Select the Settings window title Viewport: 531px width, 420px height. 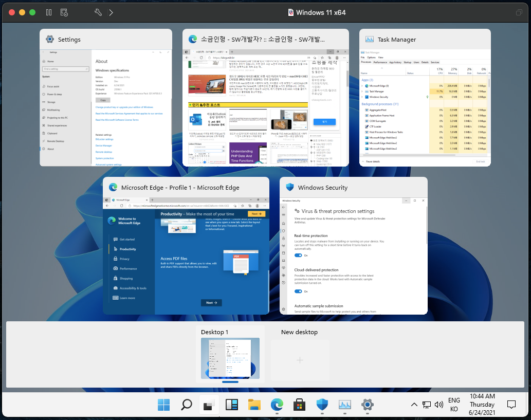tap(69, 40)
